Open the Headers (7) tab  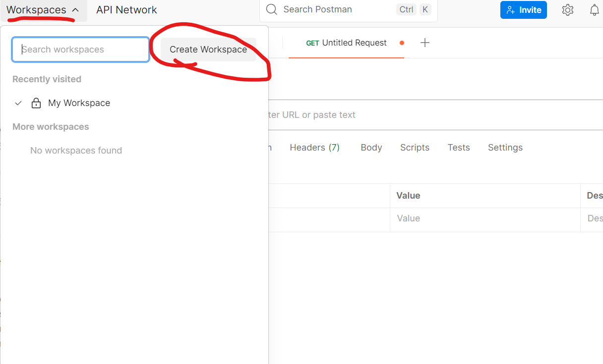[x=314, y=148]
